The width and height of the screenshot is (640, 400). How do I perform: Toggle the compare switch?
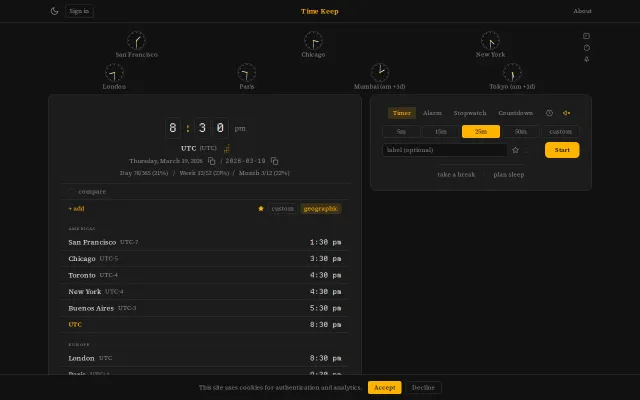[x=72, y=191]
